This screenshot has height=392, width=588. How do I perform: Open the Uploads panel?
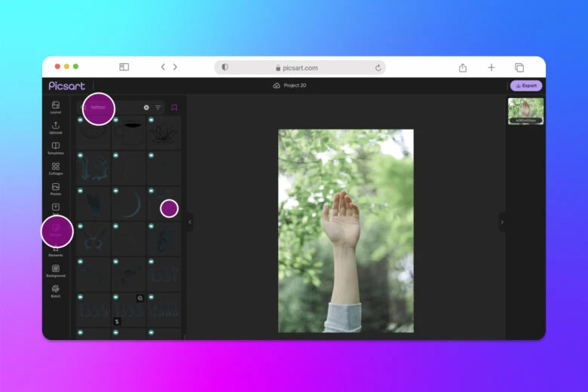point(56,127)
